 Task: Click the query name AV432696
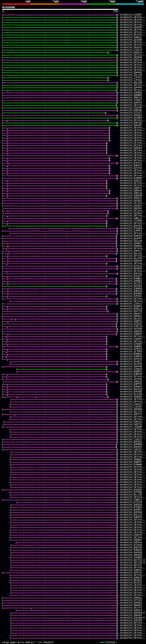point(8,7)
